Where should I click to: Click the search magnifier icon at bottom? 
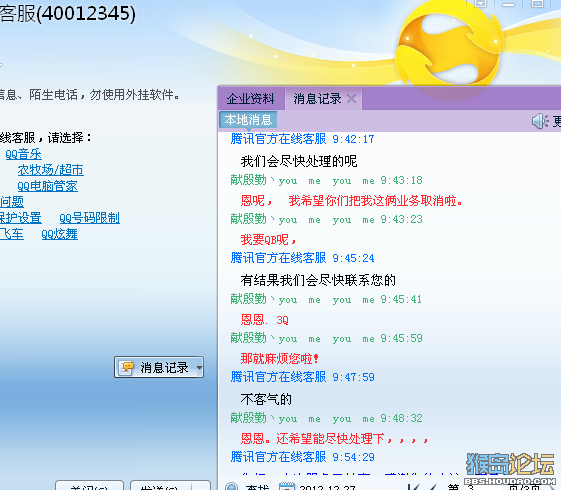click(231, 486)
